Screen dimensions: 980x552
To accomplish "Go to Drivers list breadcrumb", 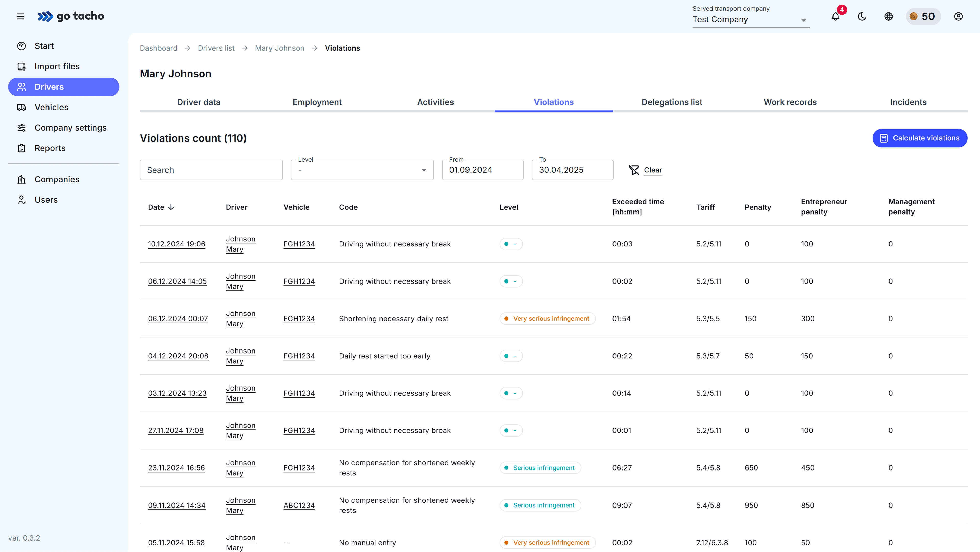I will (x=216, y=48).
